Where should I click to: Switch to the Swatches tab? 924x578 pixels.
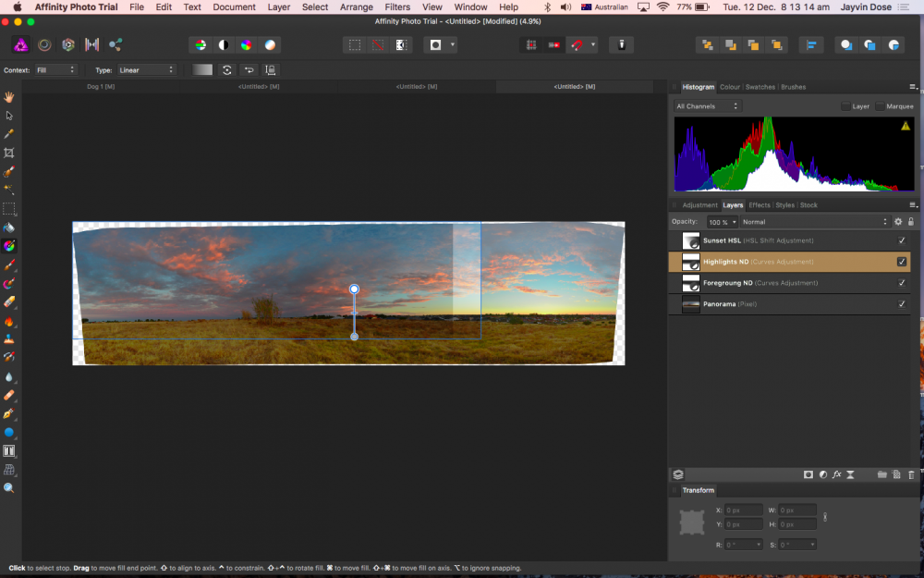760,87
